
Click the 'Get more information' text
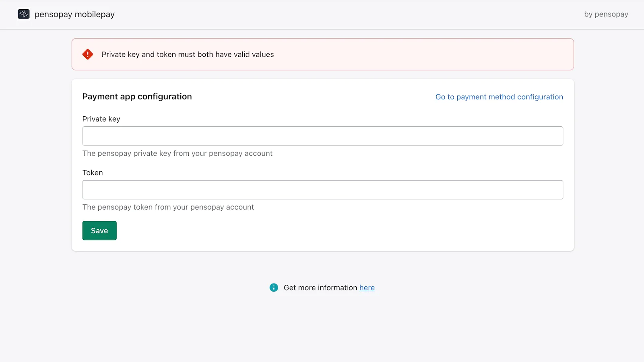(320, 288)
